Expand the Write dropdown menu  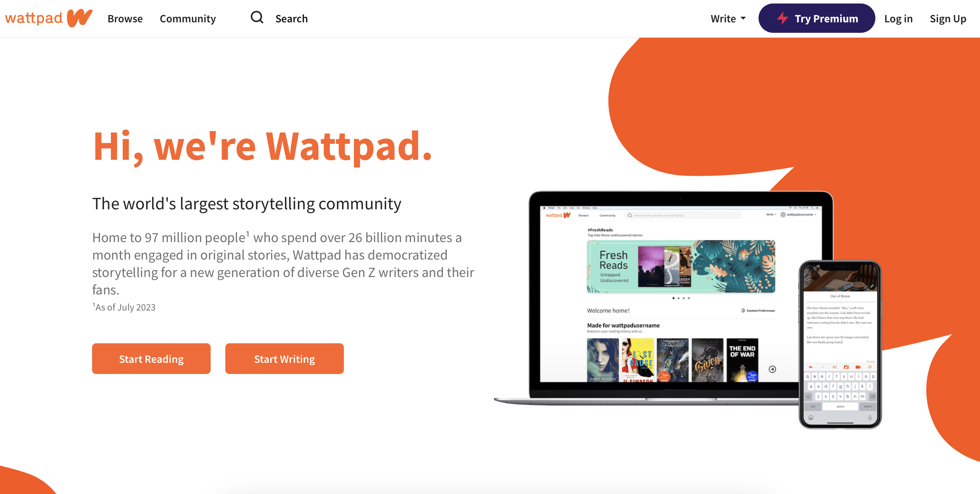(728, 18)
